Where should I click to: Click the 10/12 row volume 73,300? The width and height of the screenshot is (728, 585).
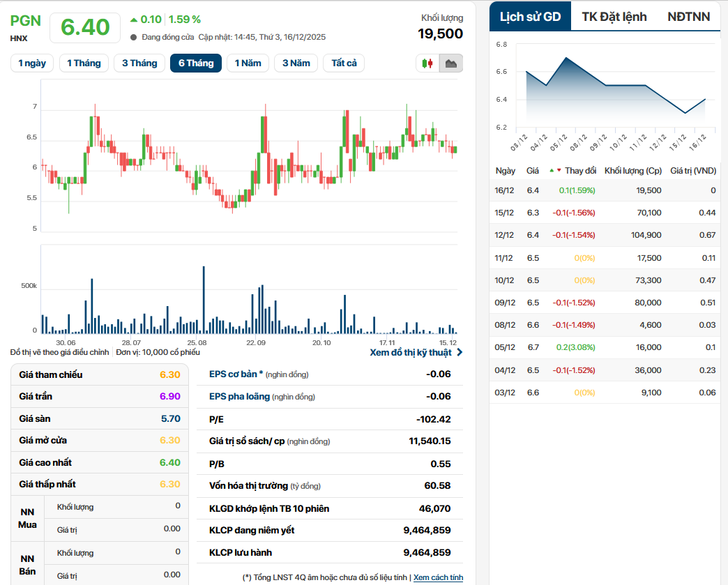point(648,280)
